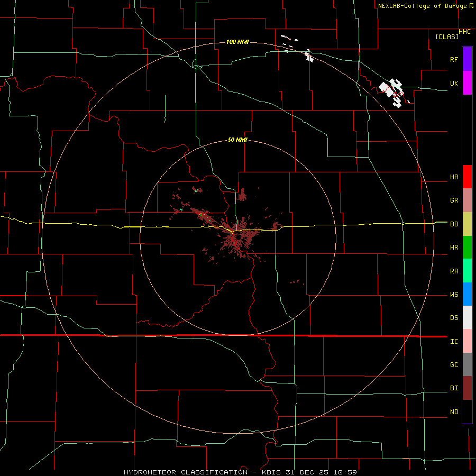
Task: Click the ND legend label
Action: [454, 411]
